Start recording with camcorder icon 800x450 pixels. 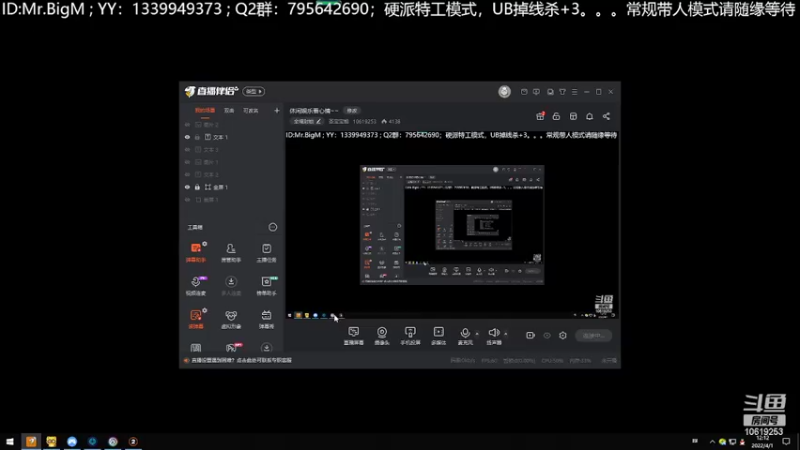[x=530, y=335]
